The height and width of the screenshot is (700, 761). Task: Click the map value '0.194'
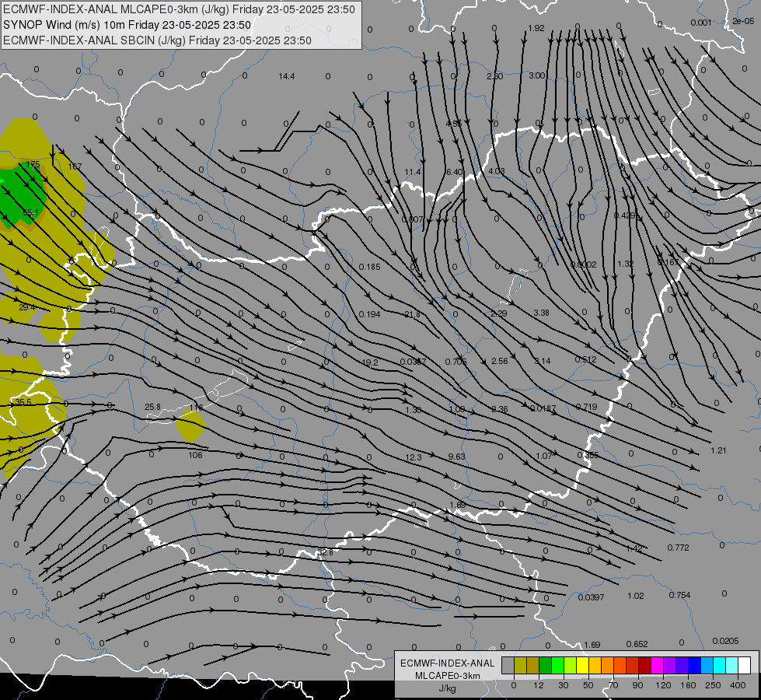(370, 314)
